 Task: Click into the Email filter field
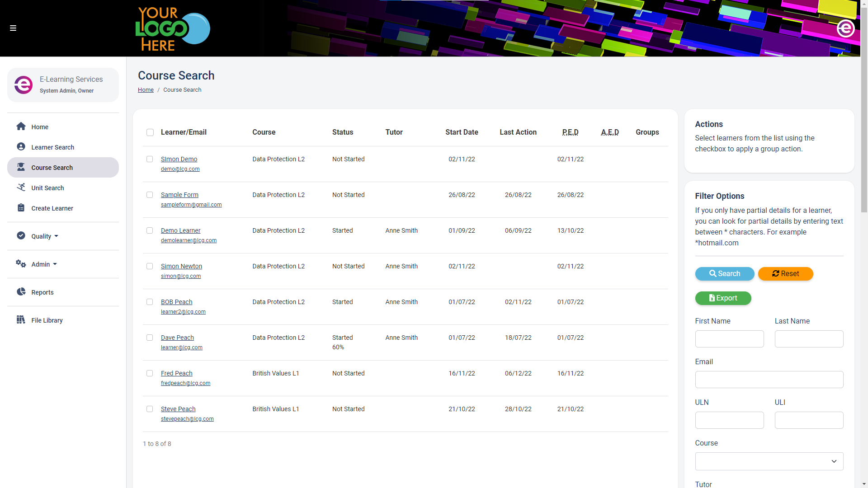pos(769,380)
